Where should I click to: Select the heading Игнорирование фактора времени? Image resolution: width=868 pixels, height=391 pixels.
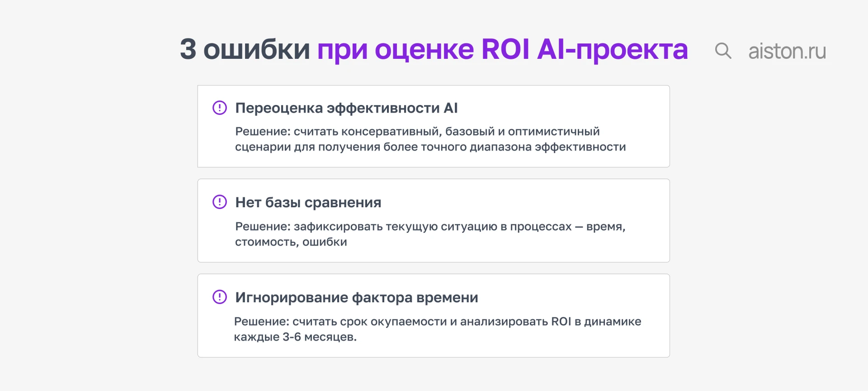(x=356, y=297)
